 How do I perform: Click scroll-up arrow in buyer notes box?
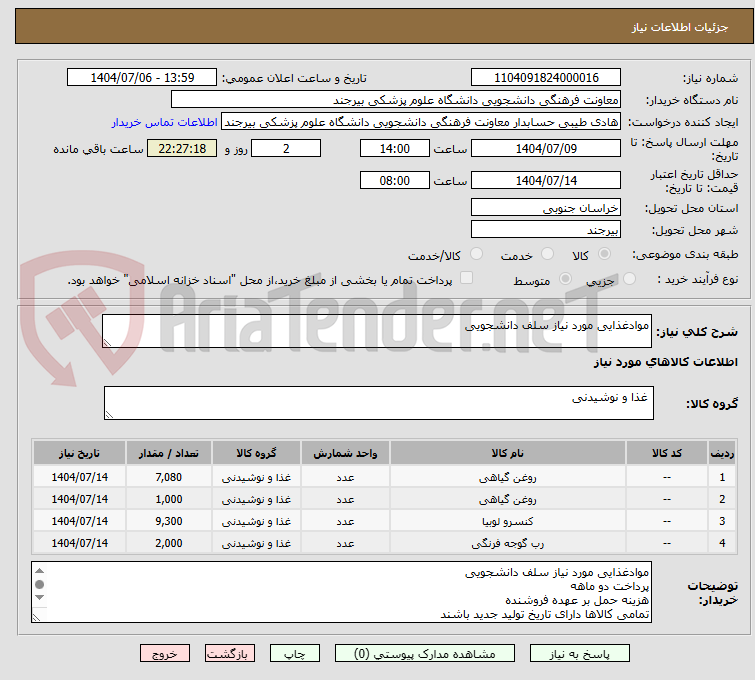(40, 570)
